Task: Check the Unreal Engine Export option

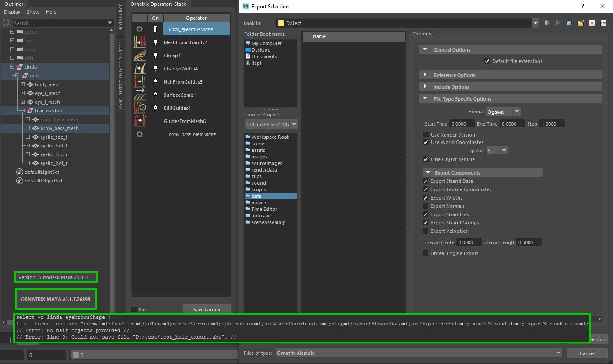Action: click(x=426, y=253)
